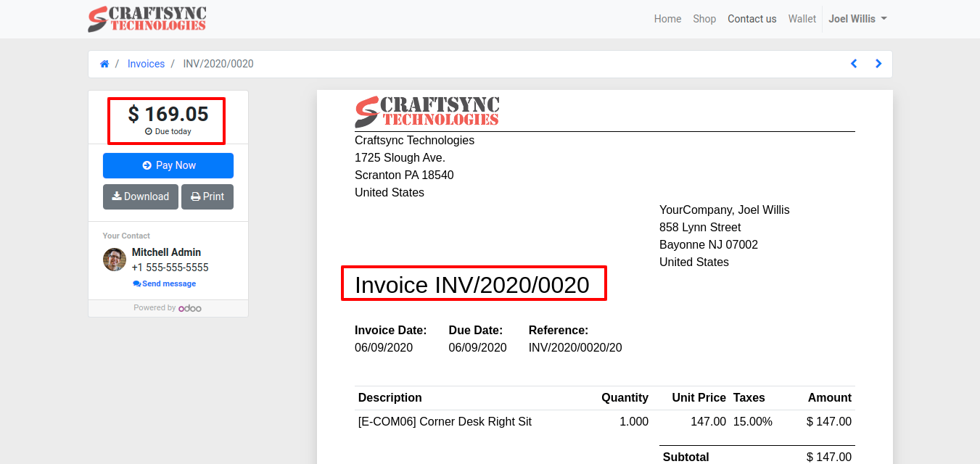
Task: Click the Corner Desk Right Sit line
Action: (445, 421)
